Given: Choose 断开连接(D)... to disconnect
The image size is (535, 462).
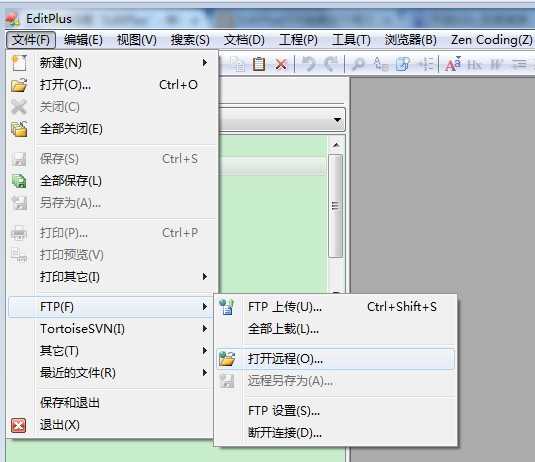Looking at the screenshot, I should 335,433.
